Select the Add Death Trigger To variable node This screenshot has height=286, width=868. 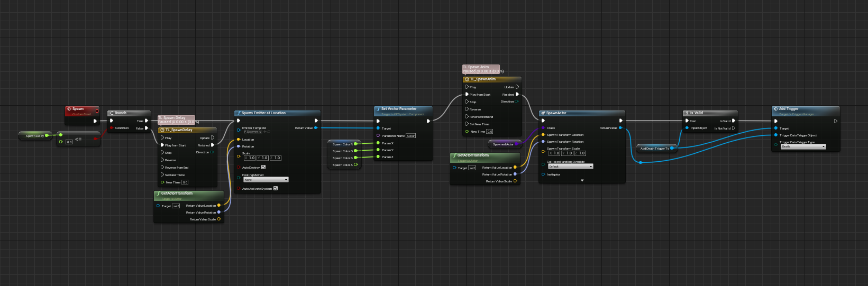654,149
